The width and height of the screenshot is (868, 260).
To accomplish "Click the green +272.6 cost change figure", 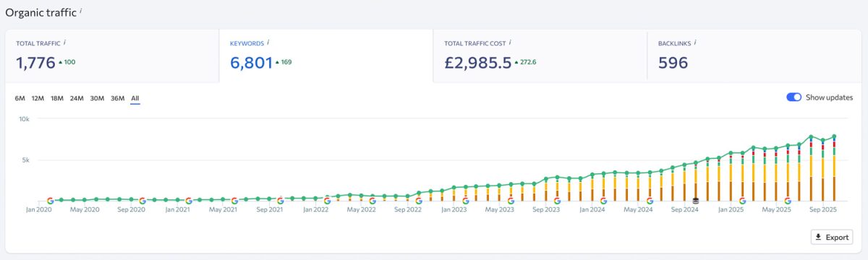I will 525,62.
